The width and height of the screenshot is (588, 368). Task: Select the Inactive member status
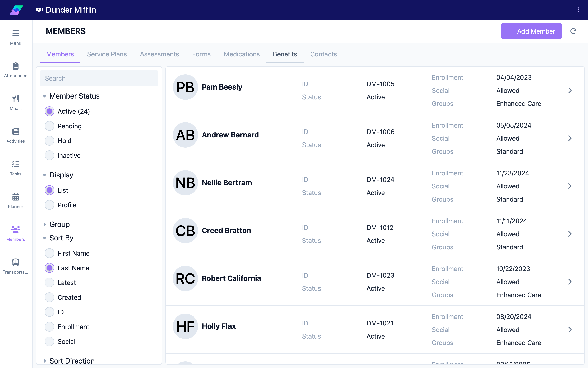pos(49,156)
